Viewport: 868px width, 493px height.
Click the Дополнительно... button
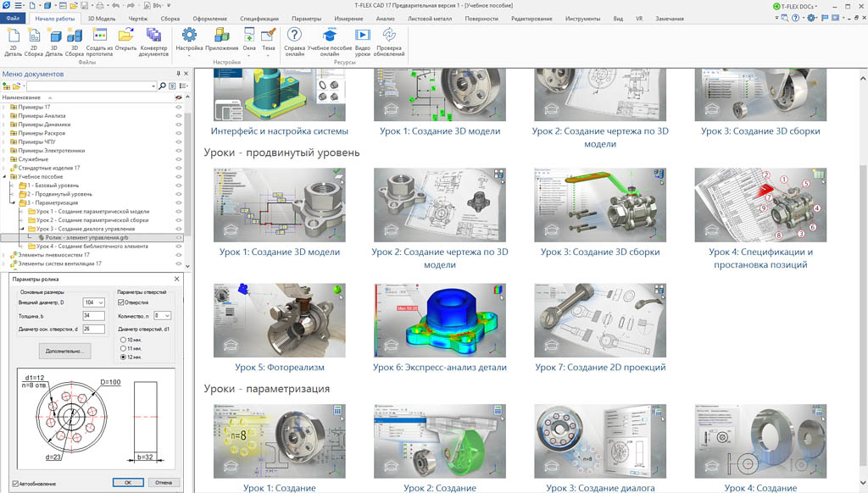[64, 351]
